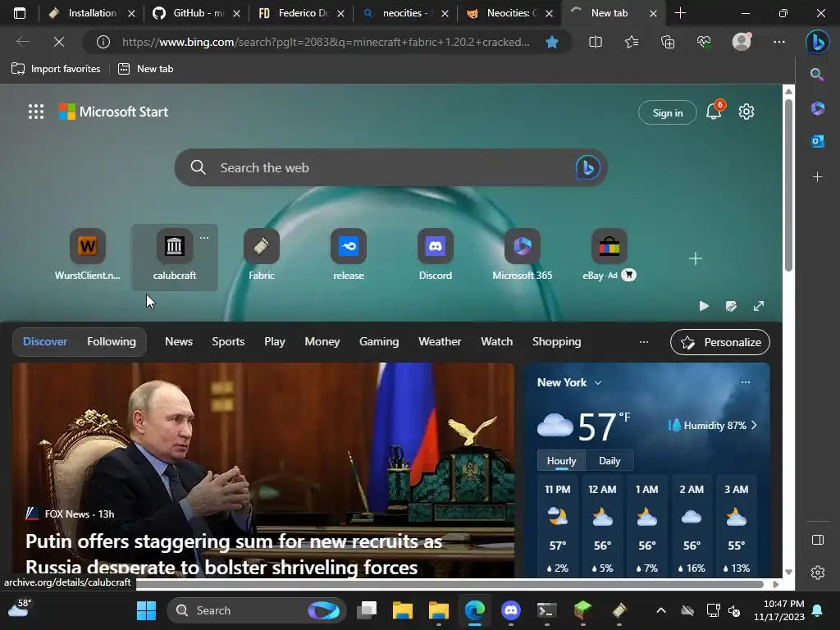Image resolution: width=840 pixels, height=630 pixels.
Task: Open more options for the calubcraft tile
Action: click(x=204, y=238)
